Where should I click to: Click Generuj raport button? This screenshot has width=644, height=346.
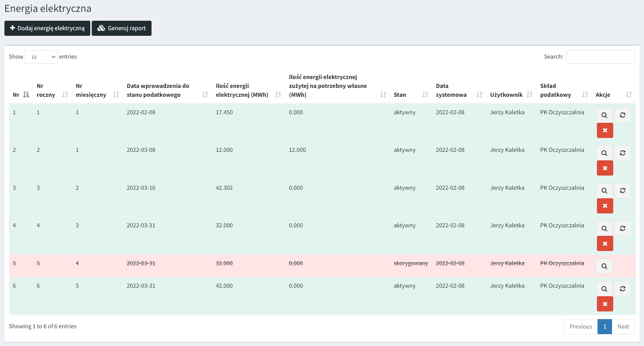pyautogui.click(x=122, y=28)
